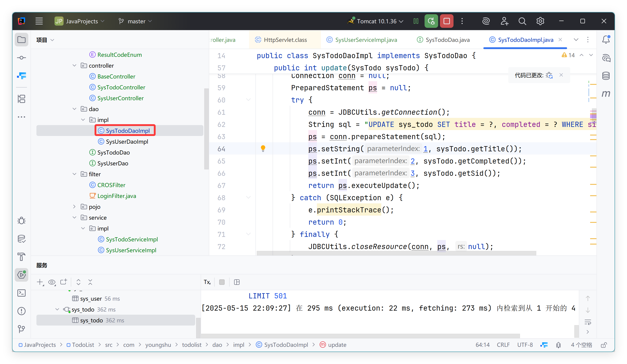The height and width of the screenshot is (364, 627).
Task: Open the Commit tool window
Action: 21,58
